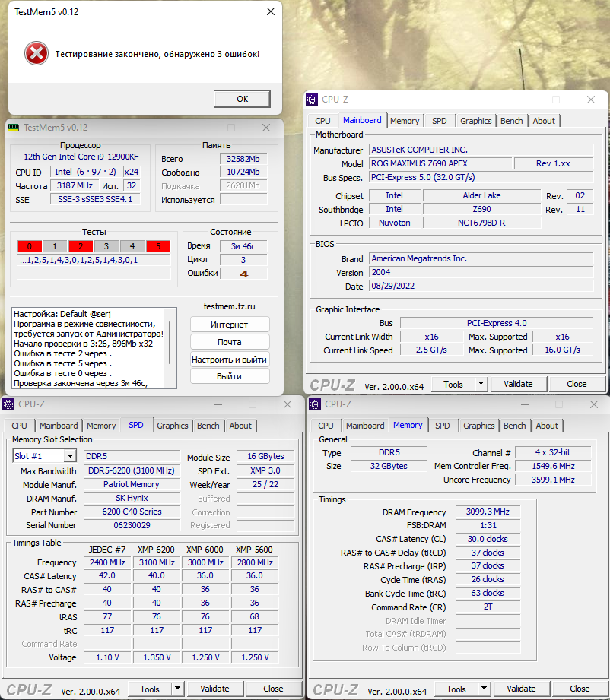This screenshot has width=610, height=700.
Task: Expand Tools dropdown arrow in SPD CPU-Z window
Action: coord(177,689)
